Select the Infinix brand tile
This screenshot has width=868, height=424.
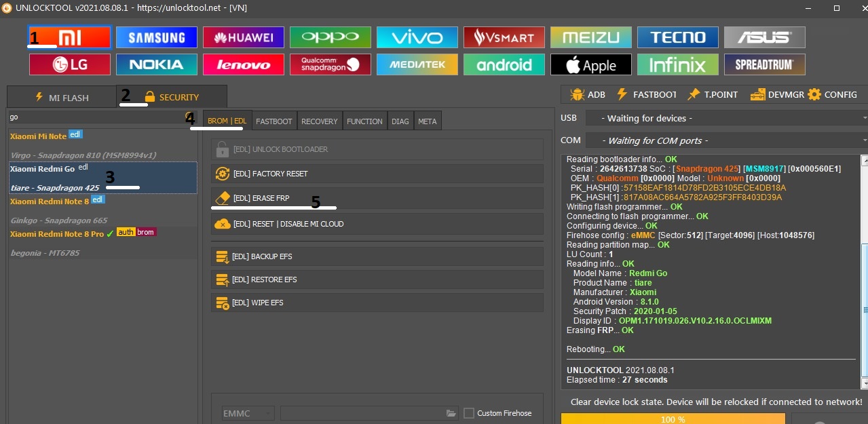(678, 64)
